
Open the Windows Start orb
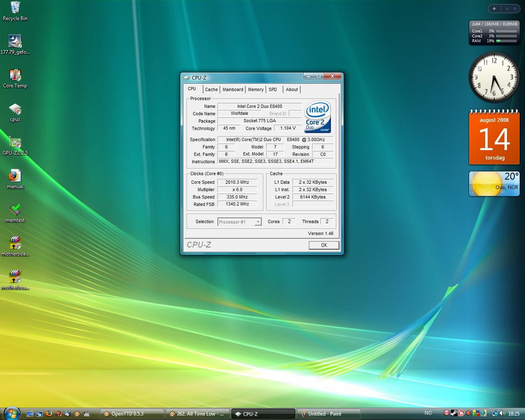pos(11,413)
